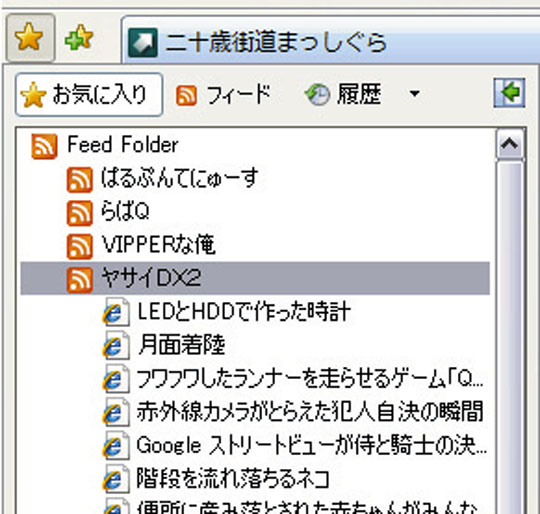This screenshot has height=514, width=540.
Task: Click RSS icon beside はるぷんてにゅーす
Action: pos(80,179)
